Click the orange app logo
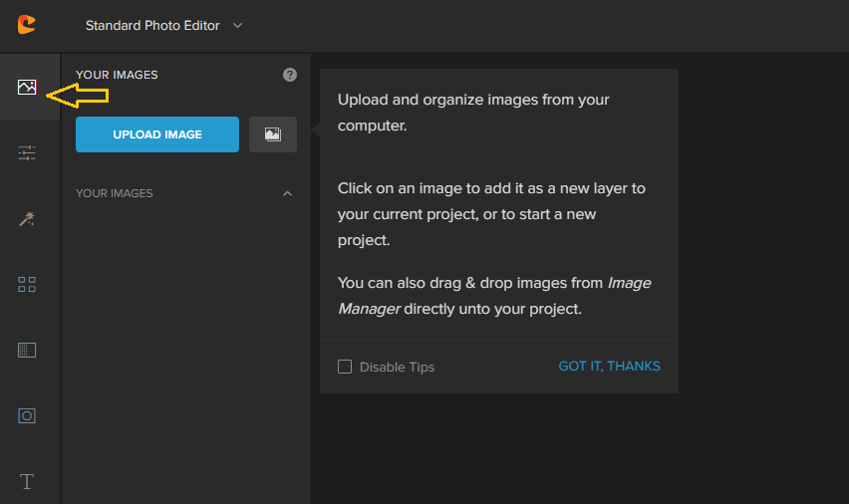The height and width of the screenshot is (504, 849). pos(27,25)
